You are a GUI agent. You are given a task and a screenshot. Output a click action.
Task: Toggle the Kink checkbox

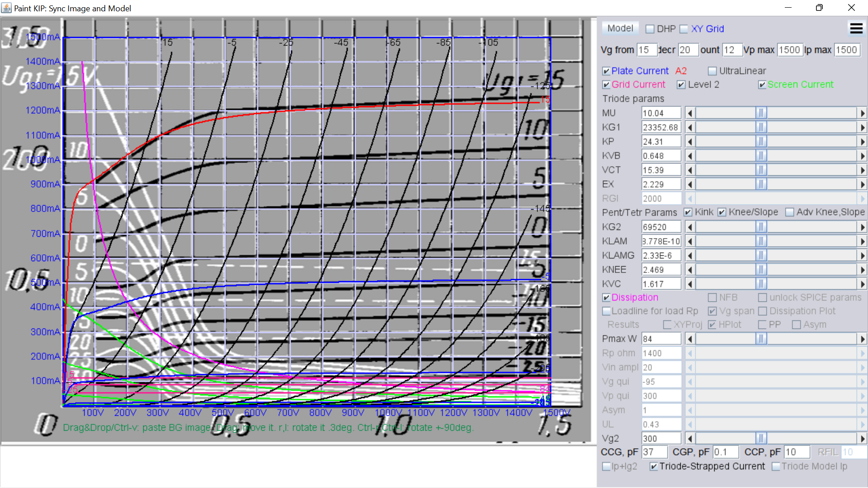[688, 212]
